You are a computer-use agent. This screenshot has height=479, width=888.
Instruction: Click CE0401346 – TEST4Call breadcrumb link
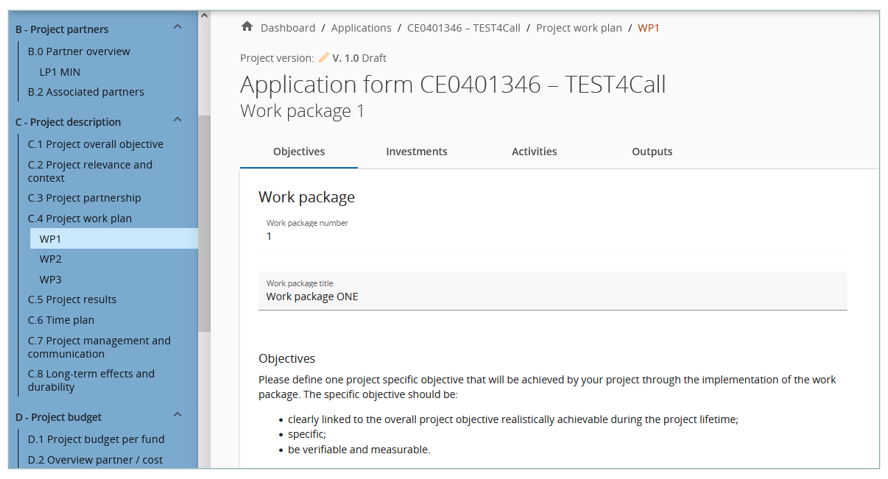tap(463, 28)
